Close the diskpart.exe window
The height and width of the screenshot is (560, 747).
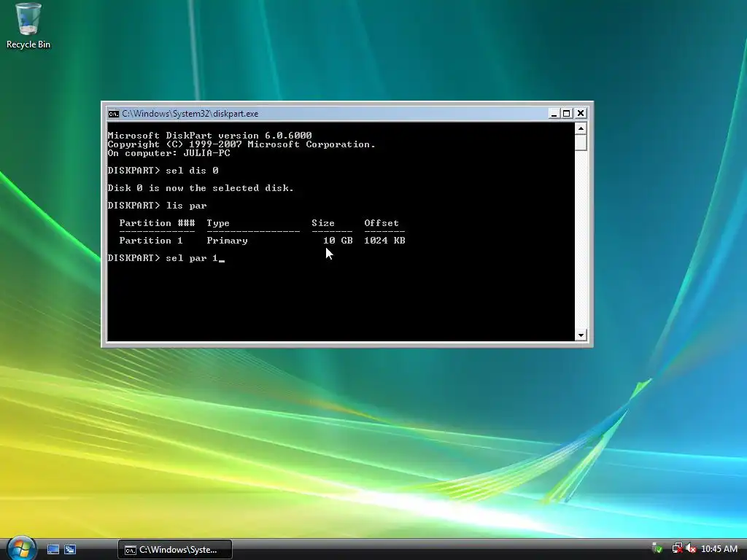click(x=580, y=113)
